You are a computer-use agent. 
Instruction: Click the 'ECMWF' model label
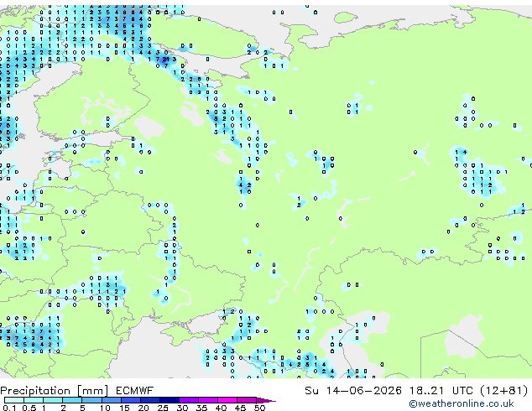coord(135,391)
